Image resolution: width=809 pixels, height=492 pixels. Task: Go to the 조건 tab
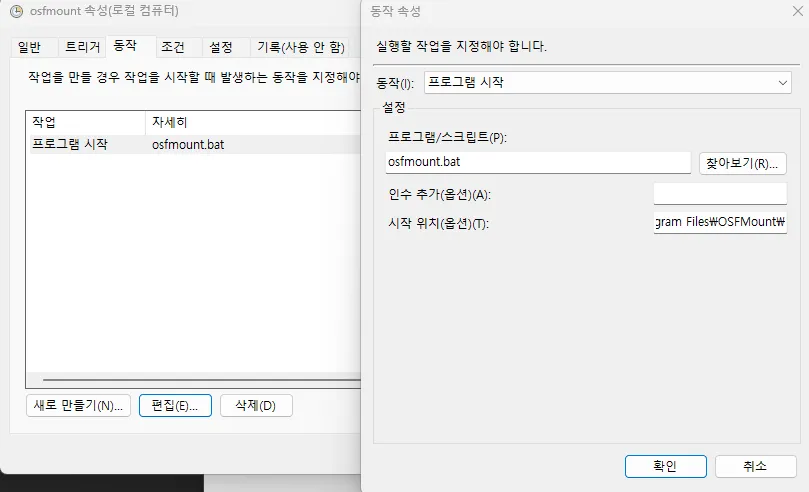(x=173, y=47)
